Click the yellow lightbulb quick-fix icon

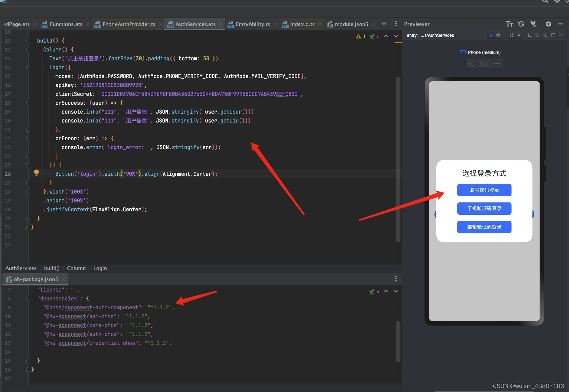(x=36, y=173)
